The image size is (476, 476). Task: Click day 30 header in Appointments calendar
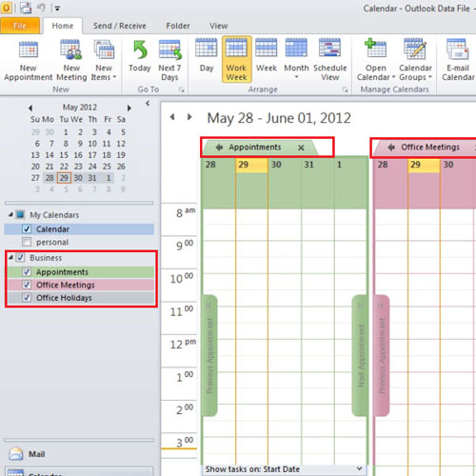(285, 165)
